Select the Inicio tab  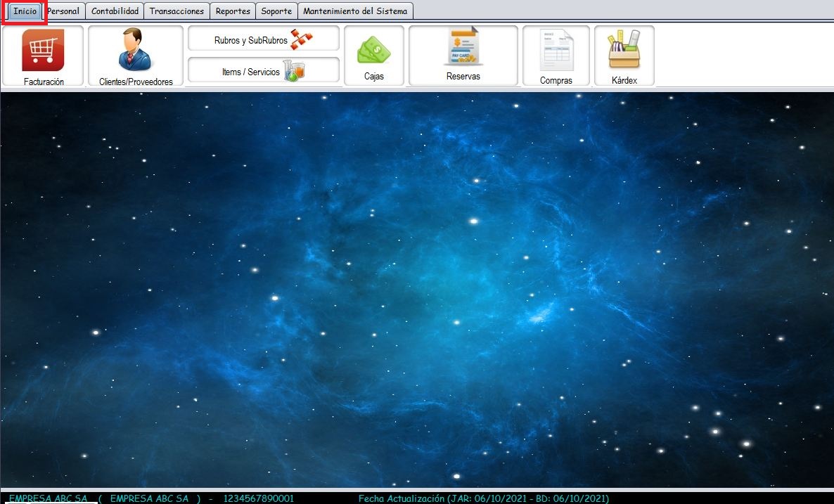25,11
